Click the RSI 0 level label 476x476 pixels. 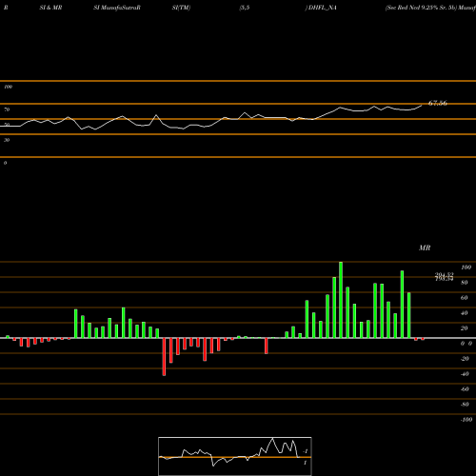pyautogui.click(x=5, y=163)
